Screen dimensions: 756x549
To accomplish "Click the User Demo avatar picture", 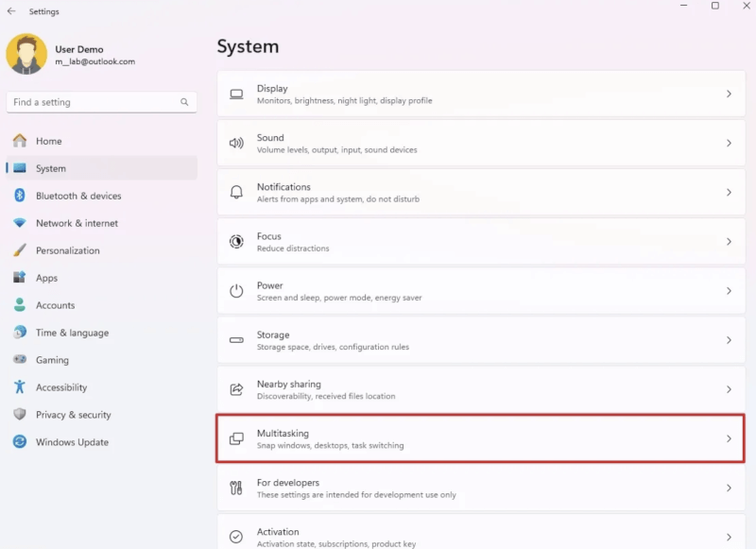I will point(26,54).
